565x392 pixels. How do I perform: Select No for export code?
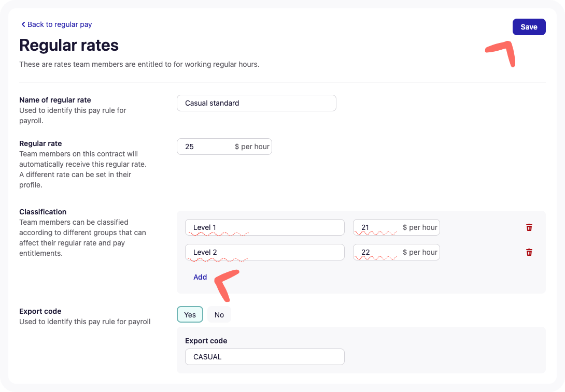[219, 315]
